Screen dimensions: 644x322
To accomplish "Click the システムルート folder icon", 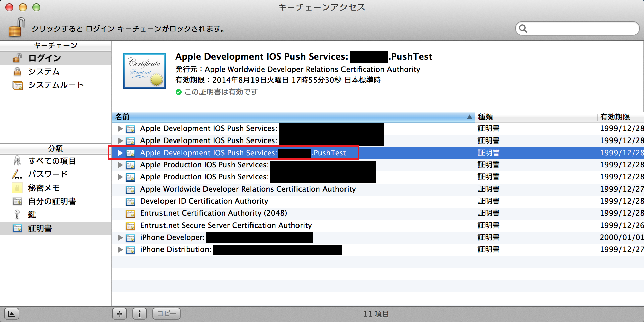I will 17,85.
